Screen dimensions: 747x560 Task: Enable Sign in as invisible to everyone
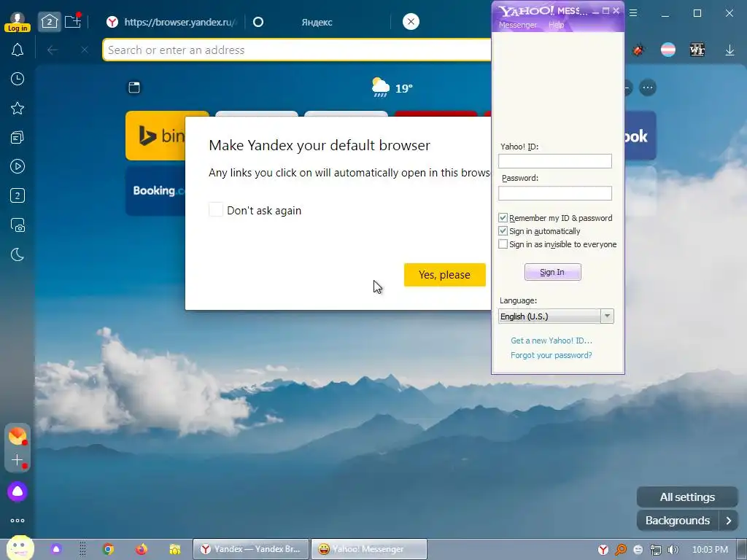503,244
